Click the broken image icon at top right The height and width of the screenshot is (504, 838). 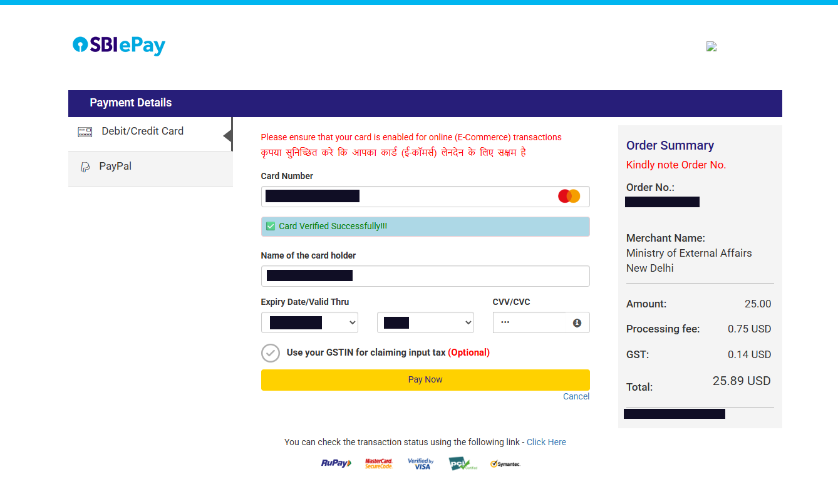pos(711,46)
